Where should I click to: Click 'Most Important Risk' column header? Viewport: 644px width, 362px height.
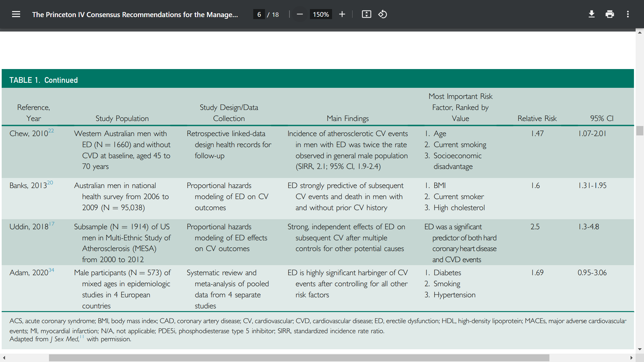(461, 96)
